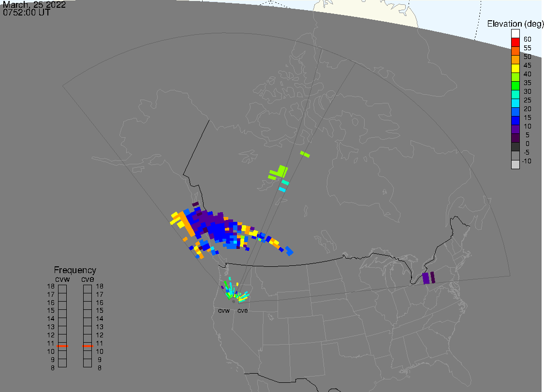544x392 pixels.
Task: Click the cve frequency box between 8 and 9
Action: coord(88,363)
